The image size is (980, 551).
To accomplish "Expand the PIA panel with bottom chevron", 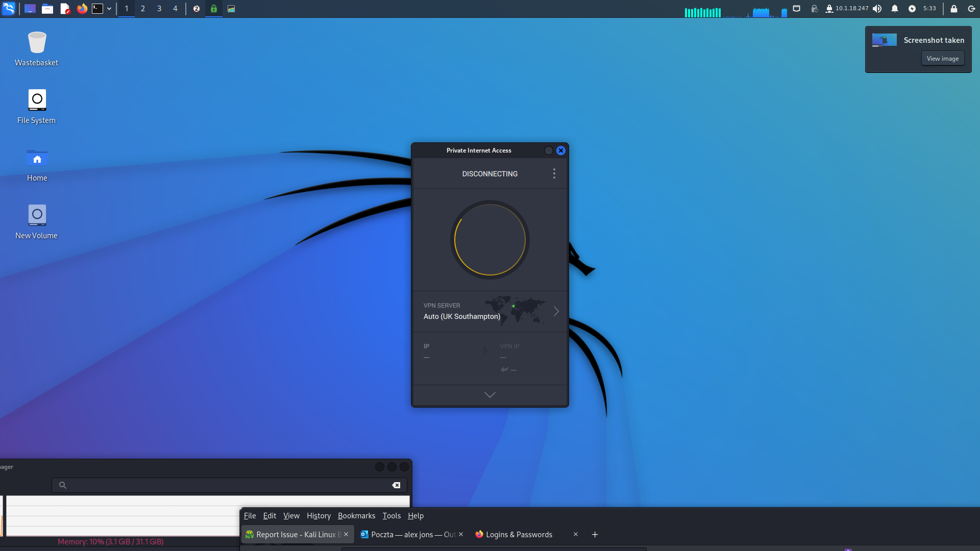I will coord(489,395).
